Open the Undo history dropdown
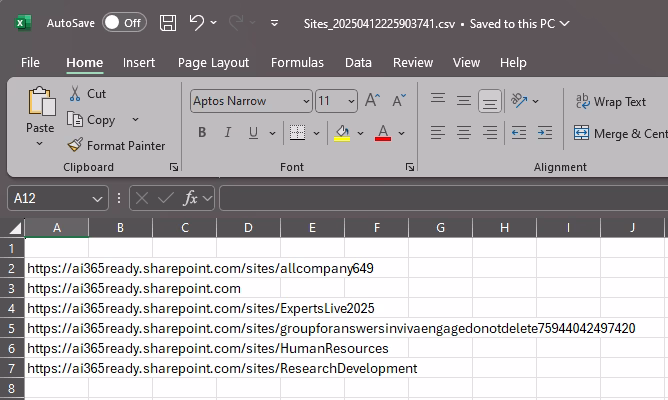The width and height of the screenshot is (668, 400). click(x=213, y=23)
